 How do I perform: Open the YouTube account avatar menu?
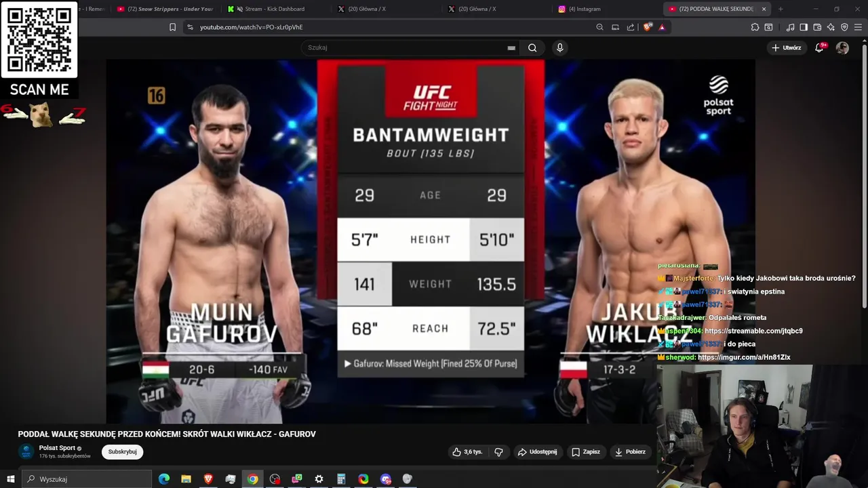point(842,47)
